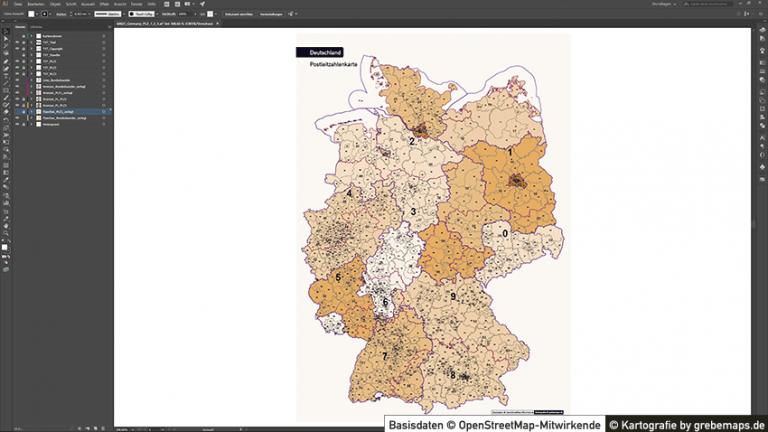This screenshot has height=432, width=768.
Task: Select the Zoom magnifier tool
Action: (x=6, y=233)
